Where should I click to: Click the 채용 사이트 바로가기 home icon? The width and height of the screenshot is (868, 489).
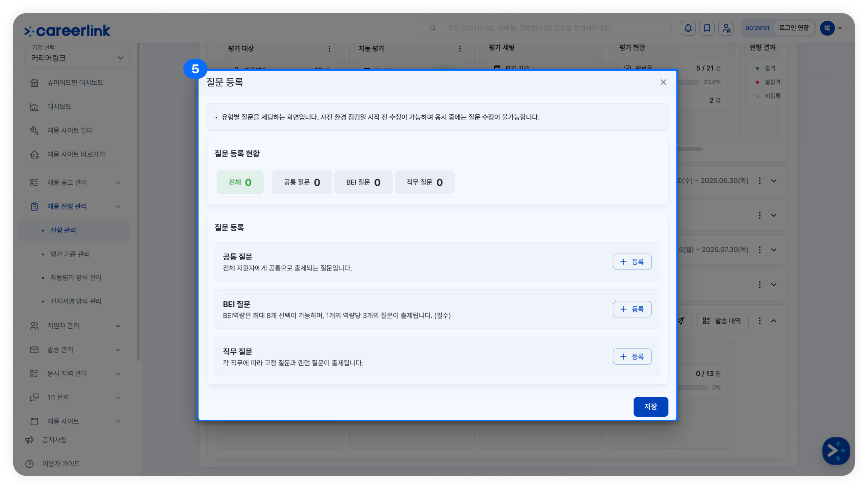click(35, 154)
